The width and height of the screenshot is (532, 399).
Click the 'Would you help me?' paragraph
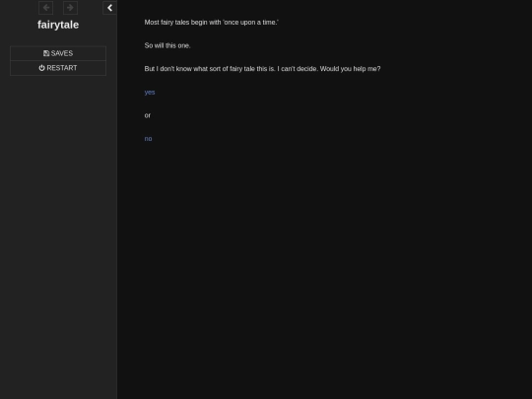tap(262, 69)
